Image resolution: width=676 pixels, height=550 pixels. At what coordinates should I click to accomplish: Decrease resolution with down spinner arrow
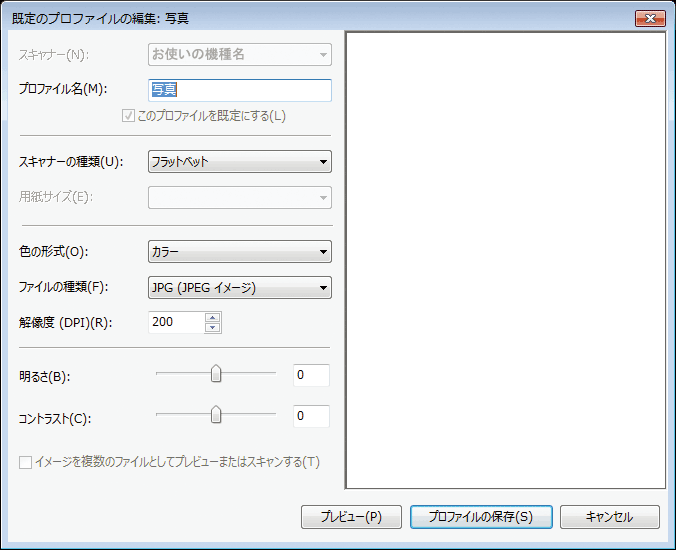coord(212,327)
